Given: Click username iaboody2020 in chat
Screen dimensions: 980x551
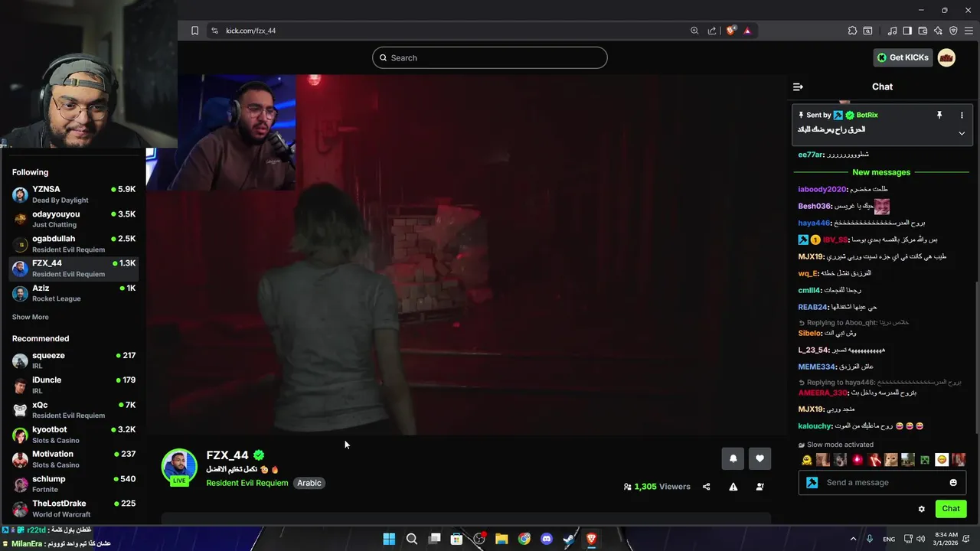Looking at the screenshot, I should click(x=822, y=189).
